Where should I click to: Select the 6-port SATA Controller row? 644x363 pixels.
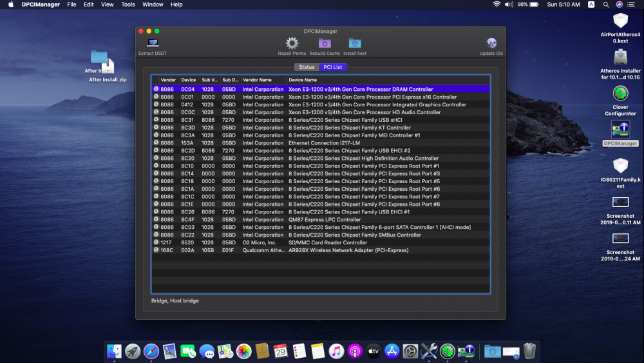coord(321,228)
